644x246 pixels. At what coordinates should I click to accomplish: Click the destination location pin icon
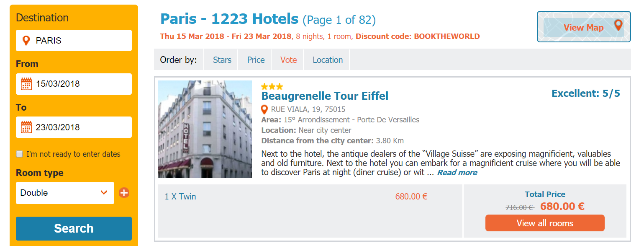tap(26, 41)
